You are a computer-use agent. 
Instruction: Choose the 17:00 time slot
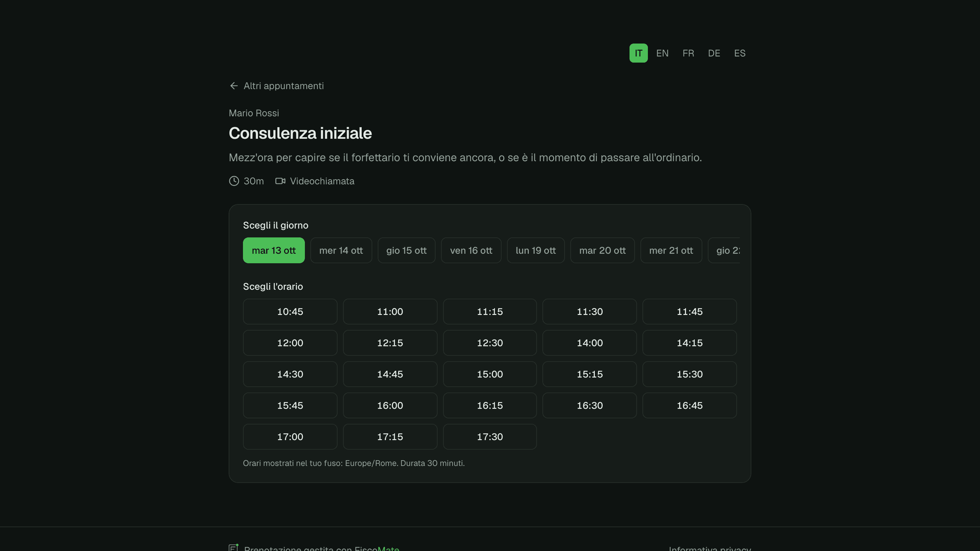tap(290, 436)
